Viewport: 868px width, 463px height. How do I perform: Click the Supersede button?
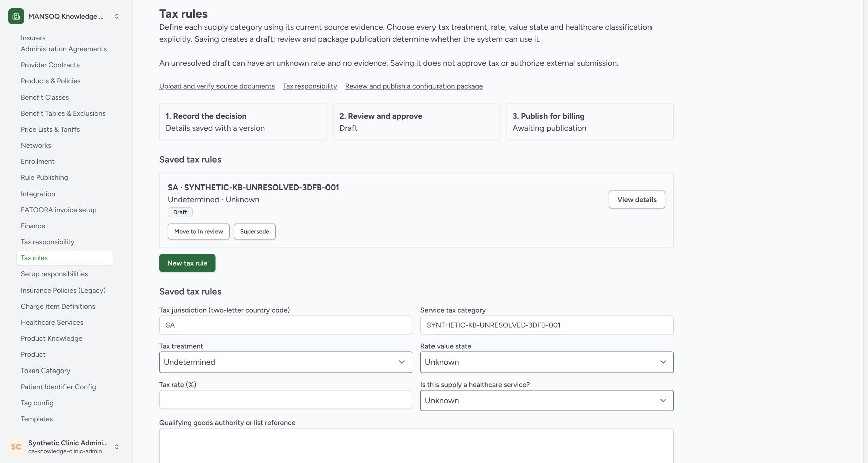[x=255, y=231]
